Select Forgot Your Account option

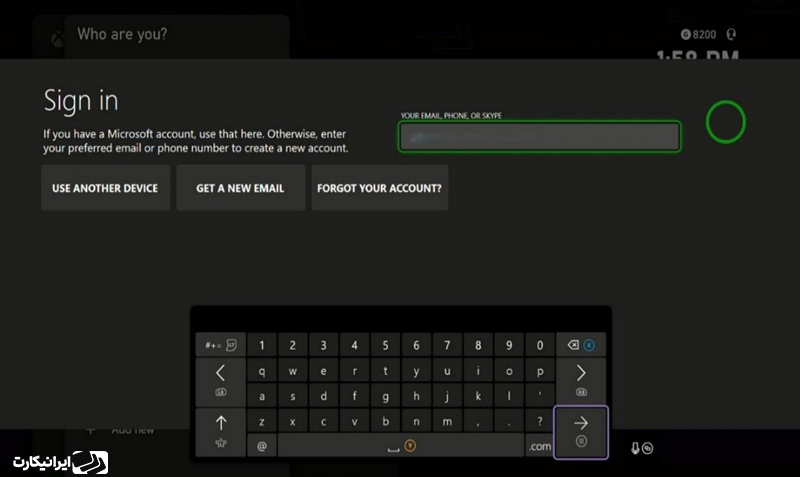379,188
